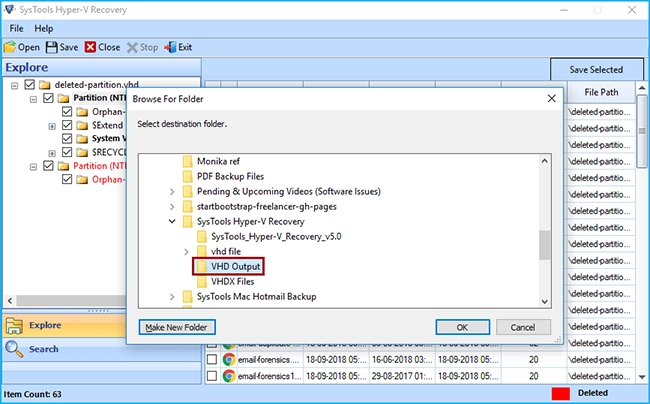
Task: Click the file list scroll up arrow
Action: [642, 87]
